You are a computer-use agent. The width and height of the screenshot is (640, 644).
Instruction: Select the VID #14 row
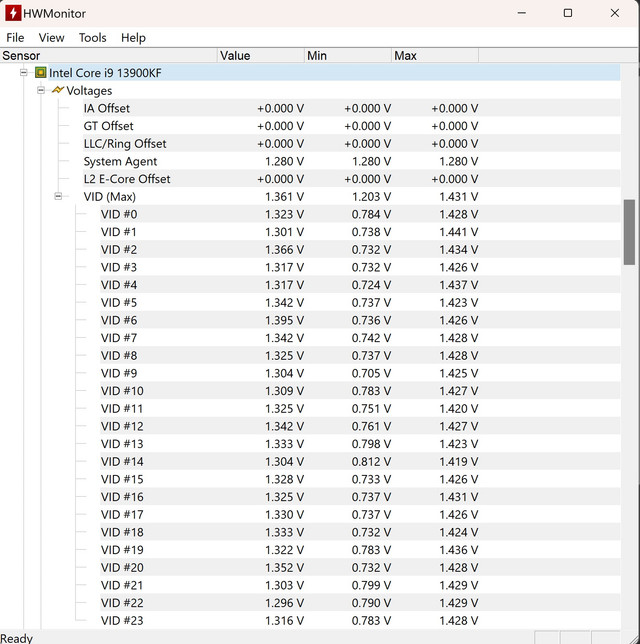(x=360, y=461)
